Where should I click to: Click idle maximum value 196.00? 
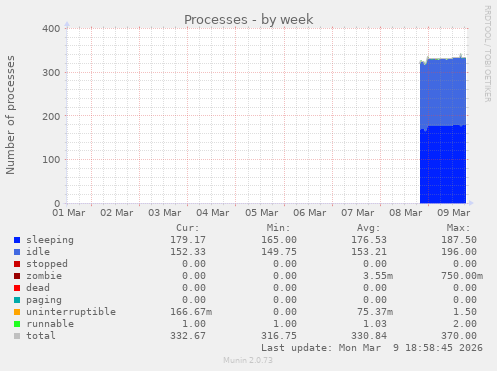click(459, 252)
